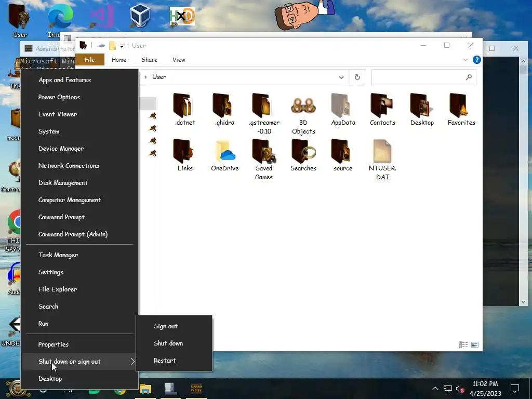Open the .gstreamer-0.10 folder
The height and width of the screenshot is (399, 532).
point(264,114)
